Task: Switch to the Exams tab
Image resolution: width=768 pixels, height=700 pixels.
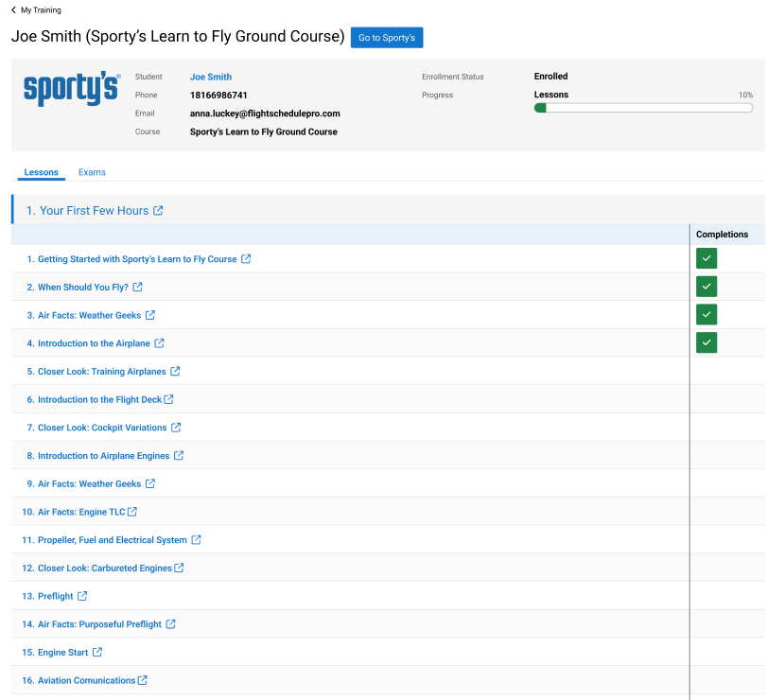Action: pyautogui.click(x=92, y=172)
